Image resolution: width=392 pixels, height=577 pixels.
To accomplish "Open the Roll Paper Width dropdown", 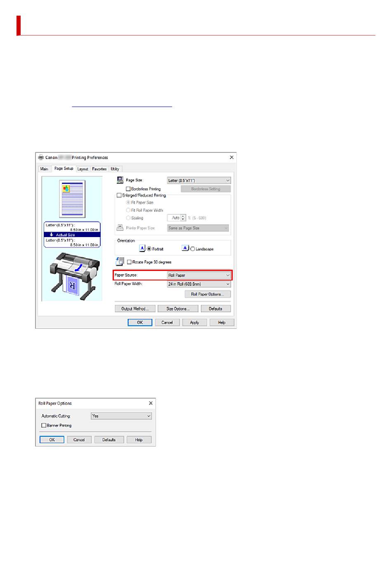I will pos(199,284).
